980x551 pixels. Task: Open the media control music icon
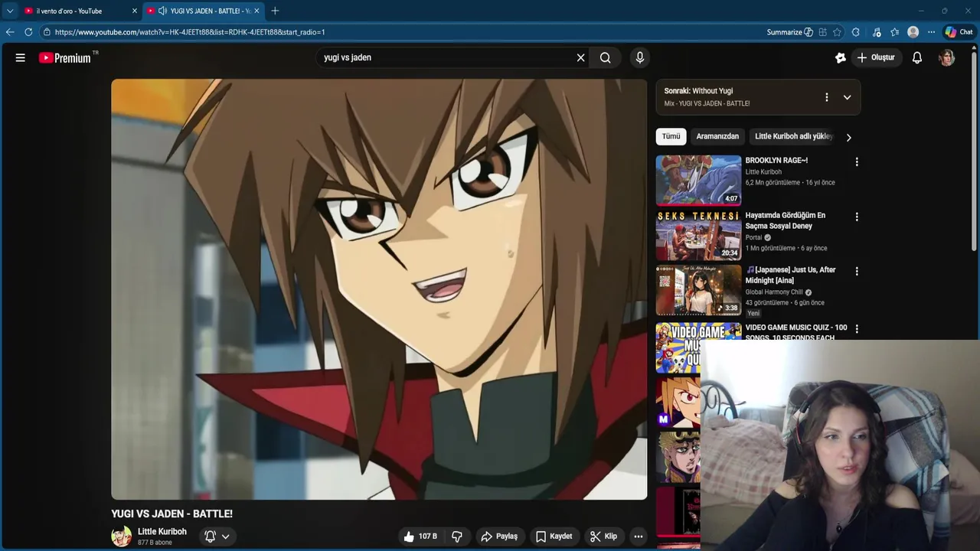tap(877, 32)
